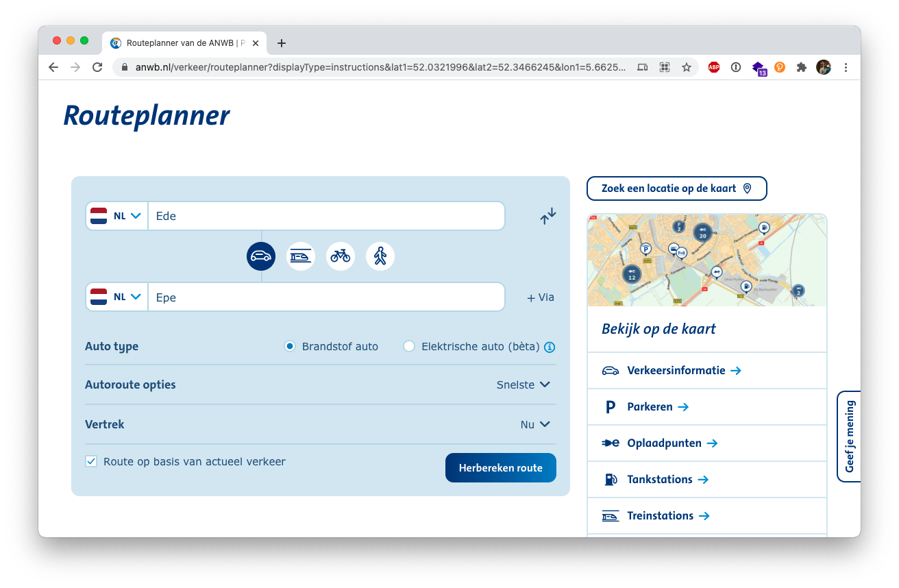Open a new browser tab
The image size is (899, 588).
coord(282,43)
